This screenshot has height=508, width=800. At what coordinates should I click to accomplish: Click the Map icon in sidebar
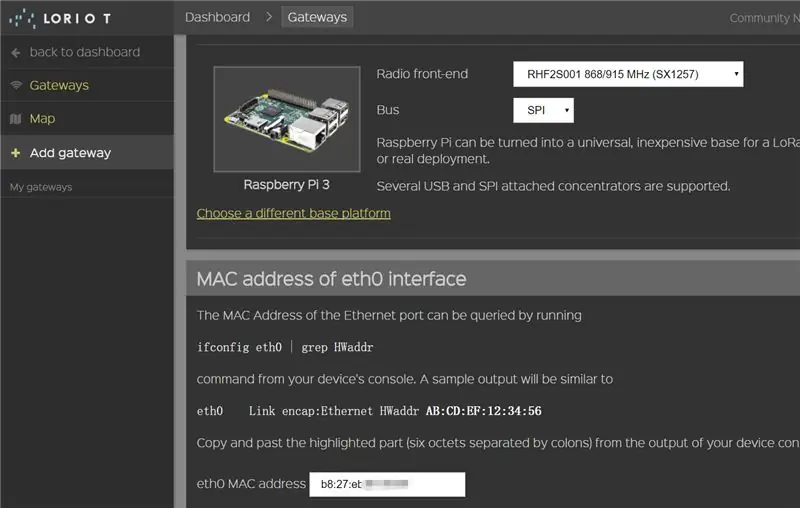coord(16,119)
